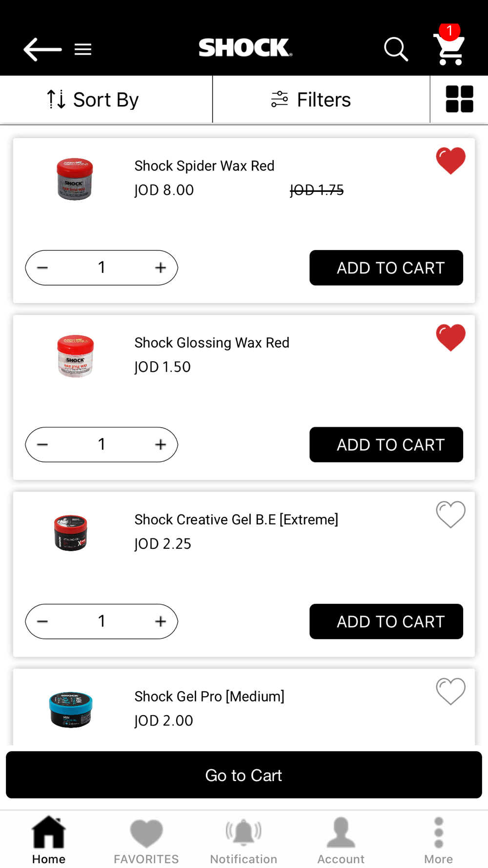The width and height of the screenshot is (488, 868).
Task: Favorite Shock Gel Pro Medium
Action: point(450,691)
